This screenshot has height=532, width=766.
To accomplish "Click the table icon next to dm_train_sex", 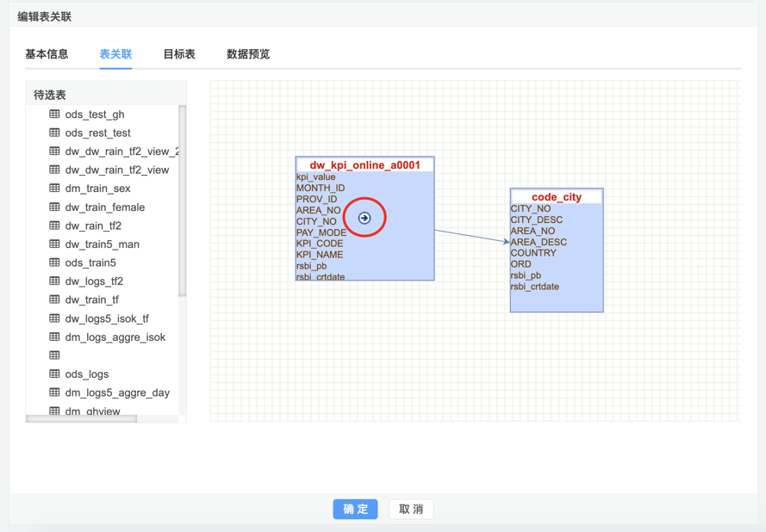I will 55,188.
